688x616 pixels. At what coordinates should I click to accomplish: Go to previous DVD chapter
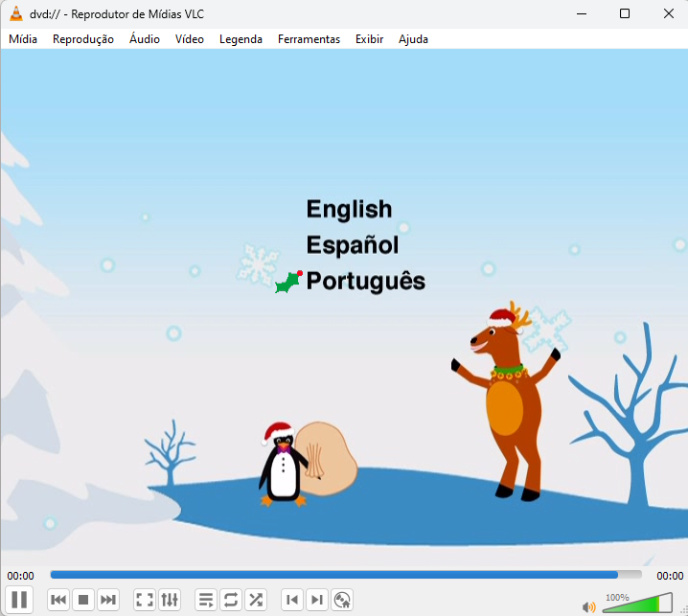292,600
